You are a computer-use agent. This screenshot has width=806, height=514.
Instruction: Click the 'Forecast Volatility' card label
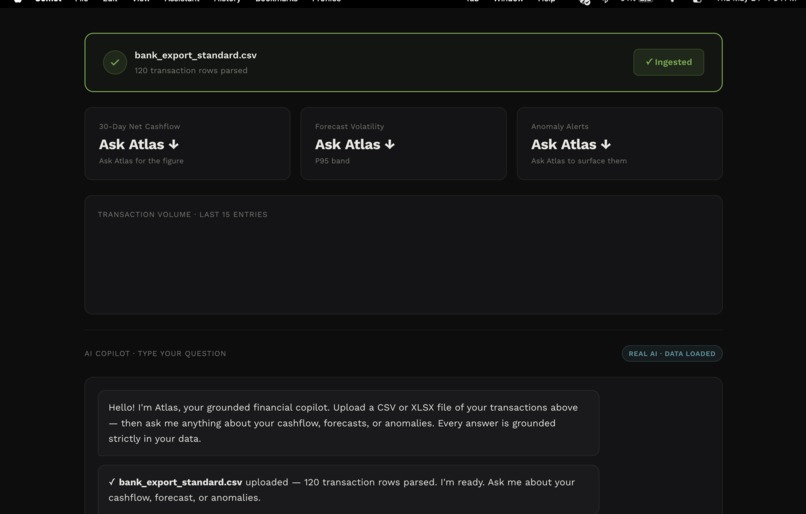tap(350, 126)
